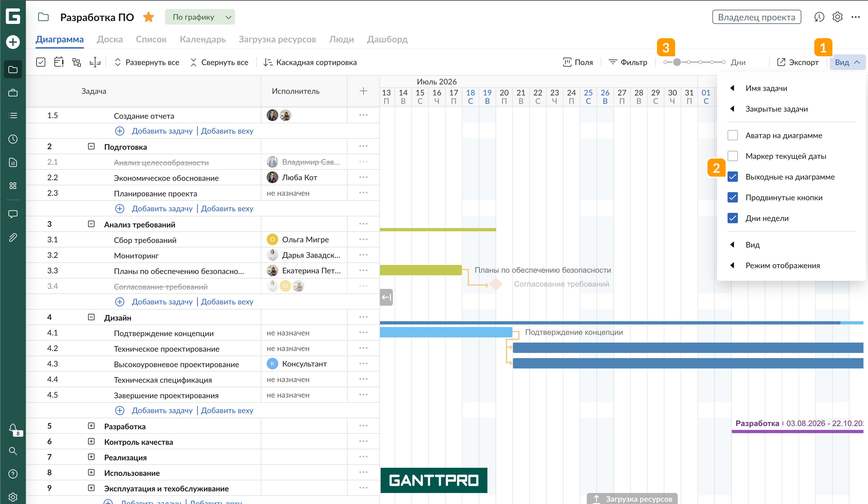Click the Экспорт button
The height and width of the screenshot is (504, 868).
pos(797,62)
